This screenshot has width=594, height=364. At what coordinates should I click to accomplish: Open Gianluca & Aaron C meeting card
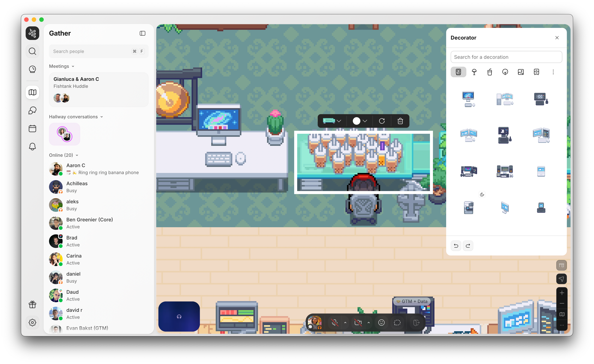[x=99, y=90]
